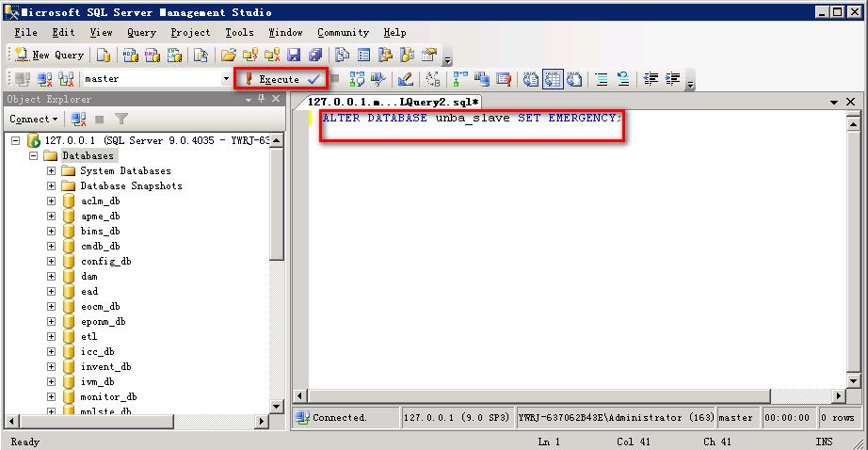Viewport: 868px width, 450px height.
Task: Click the Change Connection icon
Action: click(66, 79)
